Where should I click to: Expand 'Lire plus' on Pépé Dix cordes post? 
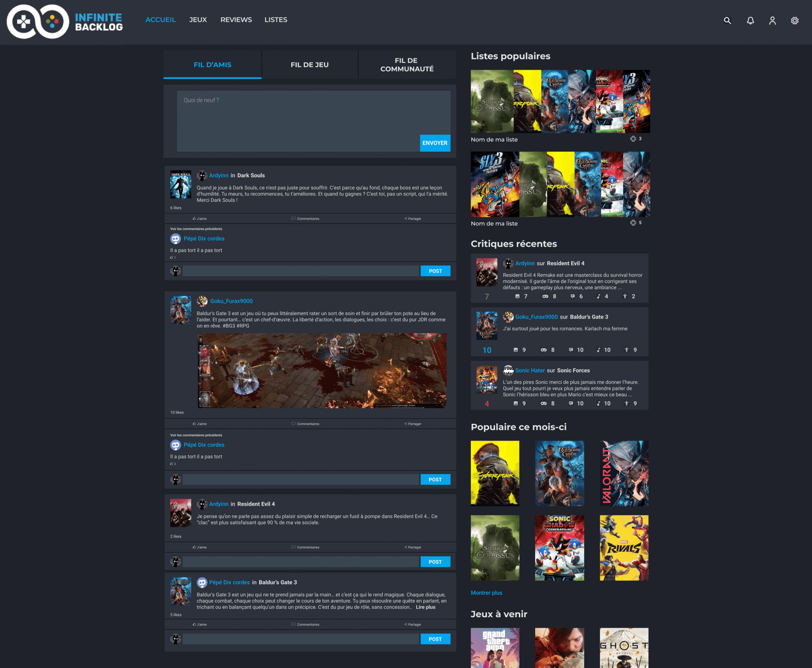[x=425, y=607]
